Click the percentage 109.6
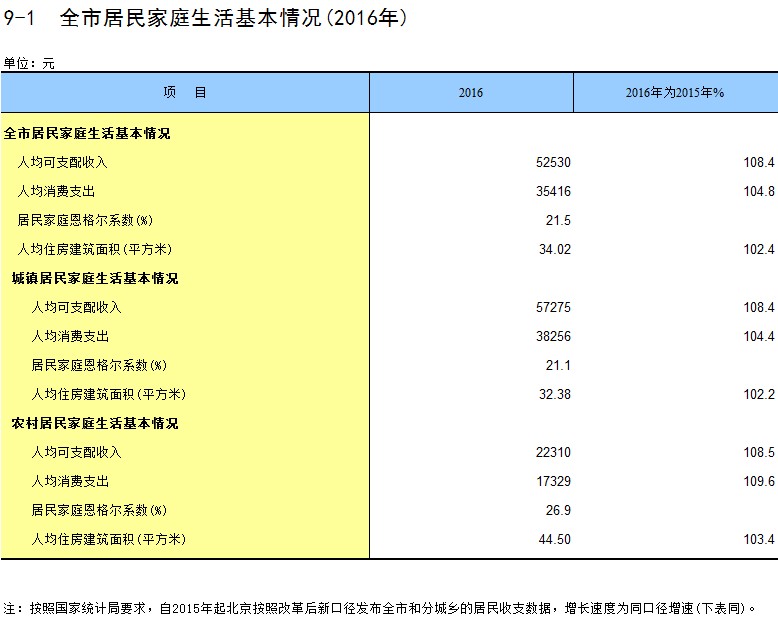The height and width of the screenshot is (624, 778). point(759,481)
